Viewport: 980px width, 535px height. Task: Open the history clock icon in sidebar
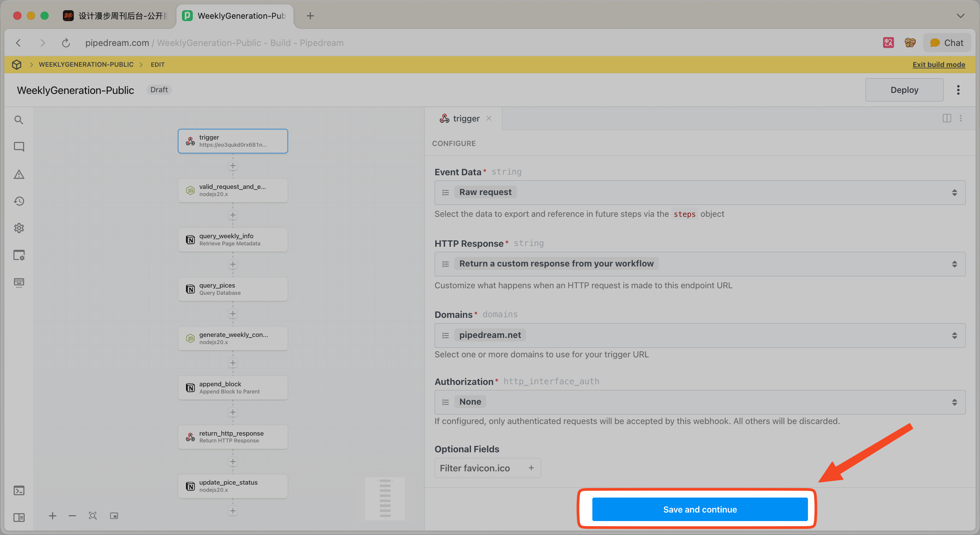click(x=19, y=201)
